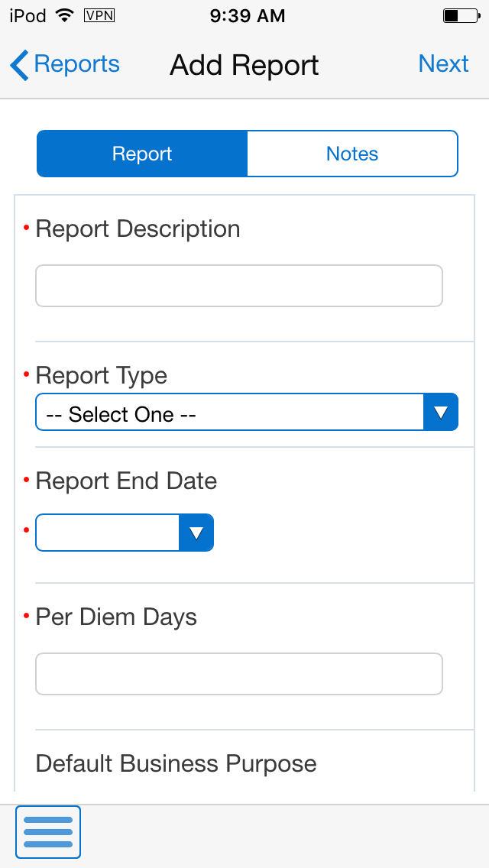
Task: Tap the Per Diem Days label
Action: (x=116, y=617)
